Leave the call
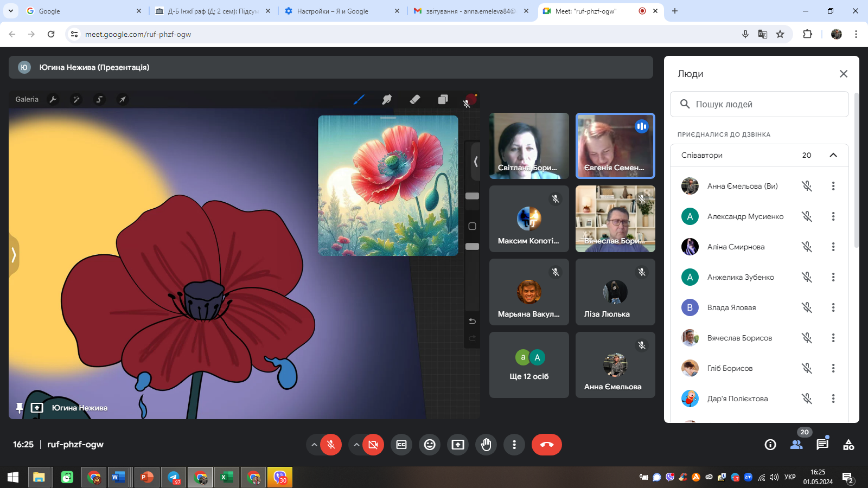The image size is (868, 488). point(547,445)
